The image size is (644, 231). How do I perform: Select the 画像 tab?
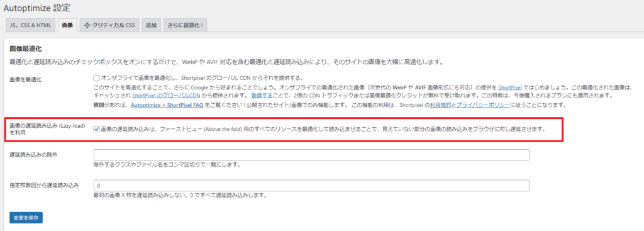tap(67, 25)
